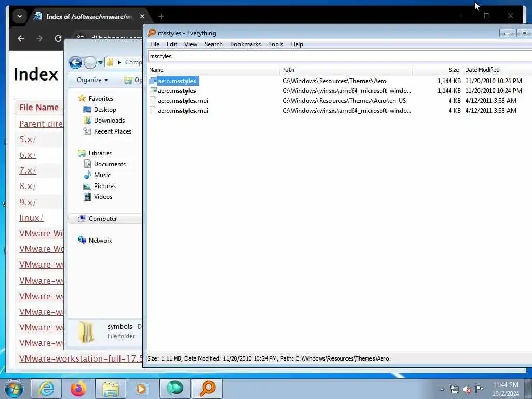
Task: Click the Favorites star in Explorer sidebar
Action: pos(82,98)
